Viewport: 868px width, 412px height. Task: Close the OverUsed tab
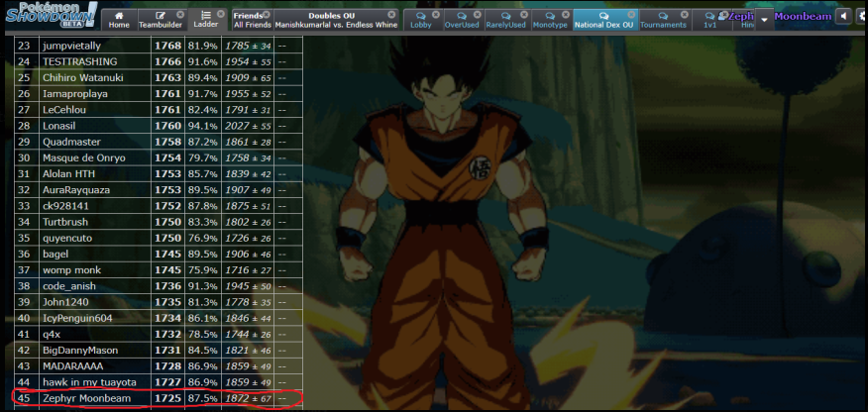click(478, 15)
